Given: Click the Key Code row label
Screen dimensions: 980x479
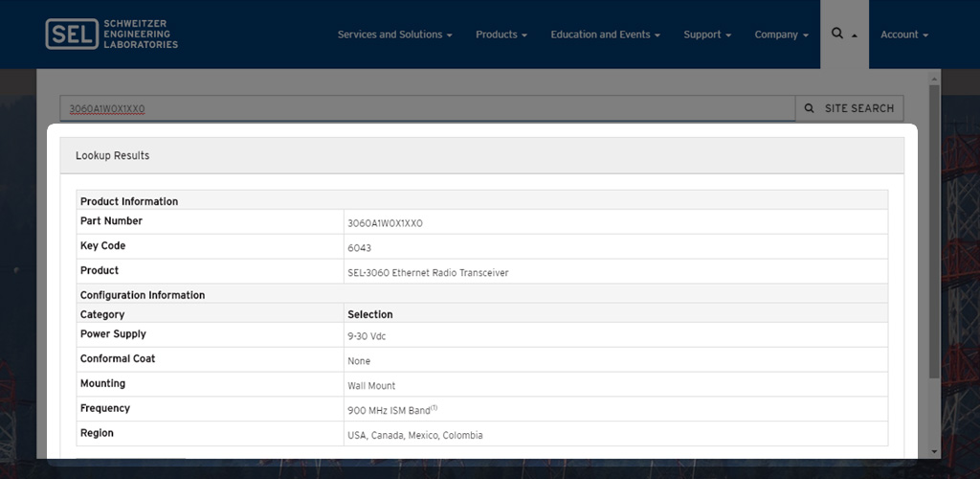Looking at the screenshot, I should [103, 246].
